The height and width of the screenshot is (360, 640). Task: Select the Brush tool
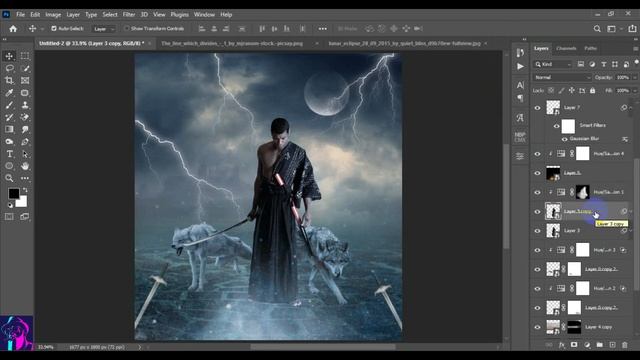point(9,105)
